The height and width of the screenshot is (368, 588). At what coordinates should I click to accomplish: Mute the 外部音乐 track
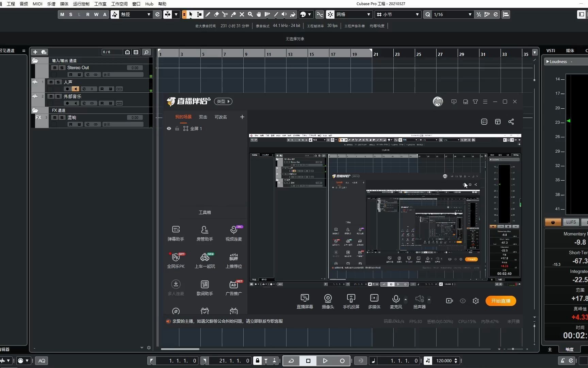pyautogui.click(x=51, y=96)
